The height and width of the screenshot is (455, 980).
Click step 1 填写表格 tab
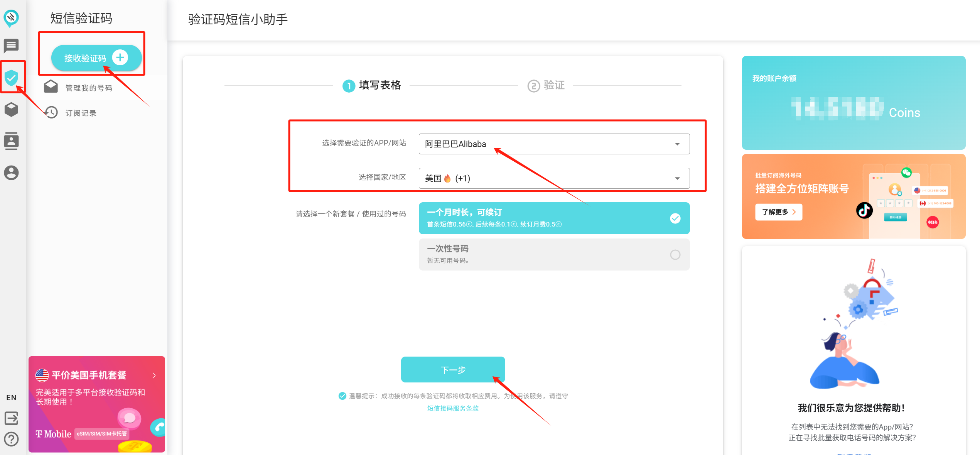(372, 85)
